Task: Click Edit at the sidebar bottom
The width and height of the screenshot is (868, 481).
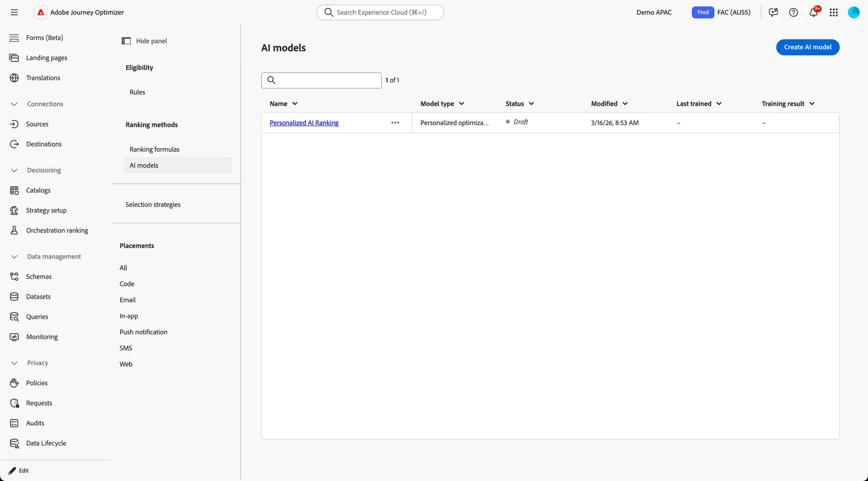Action: pyautogui.click(x=19, y=471)
